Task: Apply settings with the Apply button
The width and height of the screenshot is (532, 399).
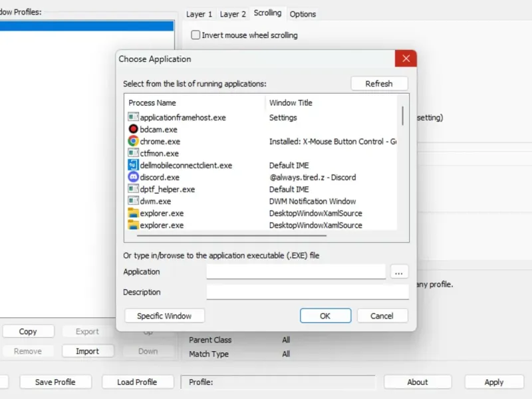Action: [x=494, y=382]
